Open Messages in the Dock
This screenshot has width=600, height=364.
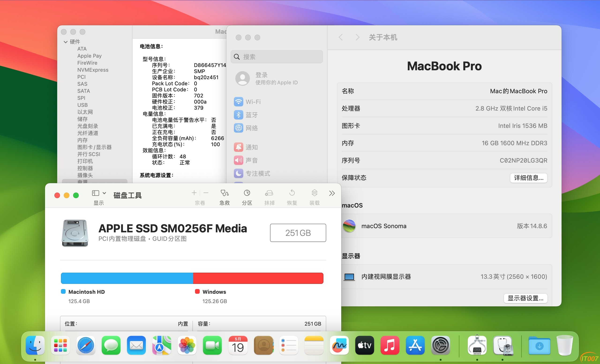coord(111,345)
